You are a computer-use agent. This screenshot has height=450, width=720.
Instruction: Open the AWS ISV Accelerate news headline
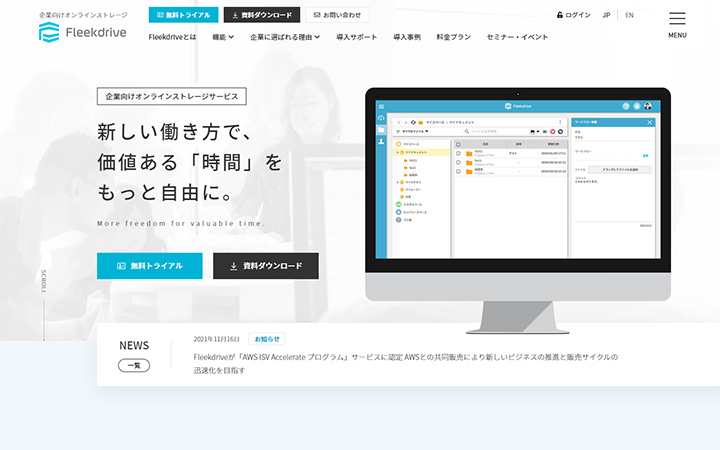(405, 363)
